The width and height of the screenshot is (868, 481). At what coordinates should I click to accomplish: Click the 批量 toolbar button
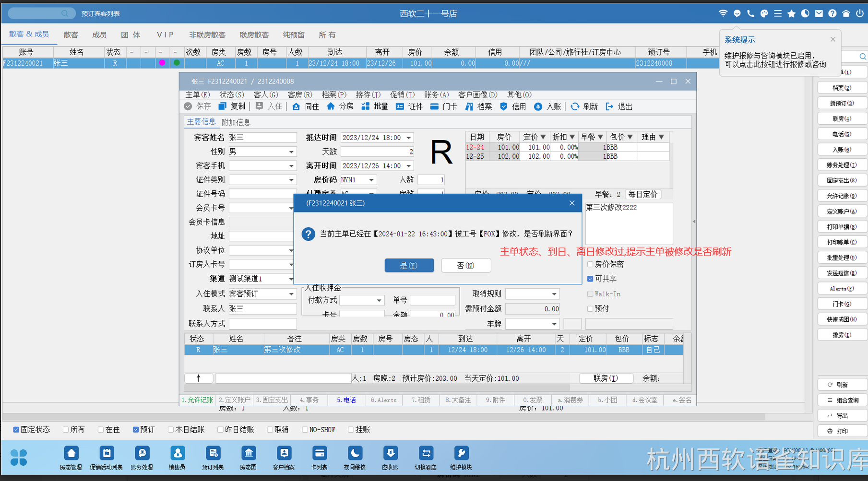374,106
